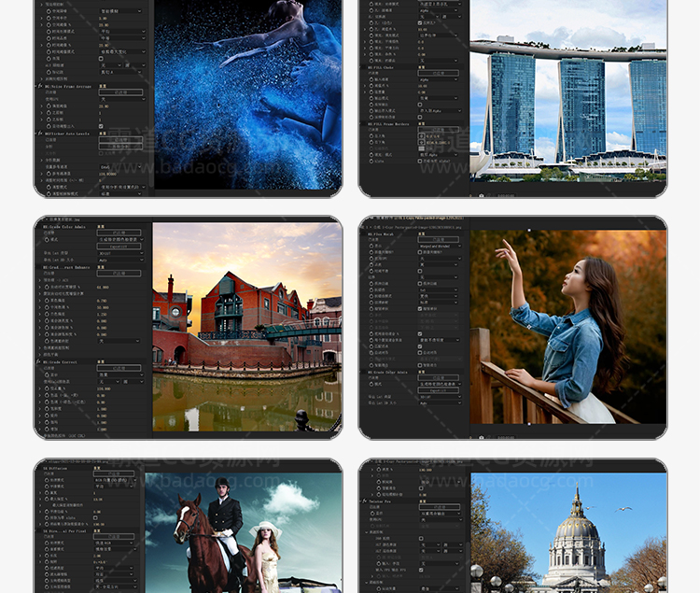Click the fx icon beside RE:Grade Correct
The image size is (700, 593).
[40, 361]
